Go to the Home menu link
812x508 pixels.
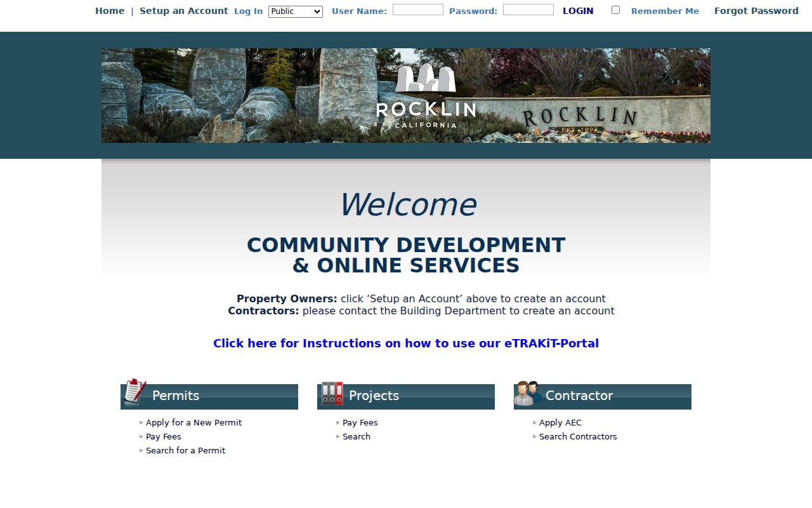pyautogui.click(x=110, y=11)
